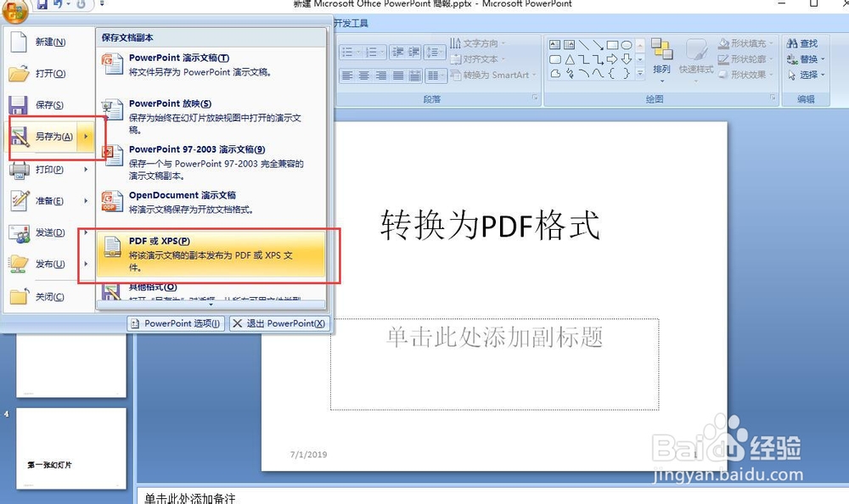Viewport: 849px width, 504px height.
Task: Choose 打开(O) in the Office menu
Action: pyautogui.click(x=50, y=73)
